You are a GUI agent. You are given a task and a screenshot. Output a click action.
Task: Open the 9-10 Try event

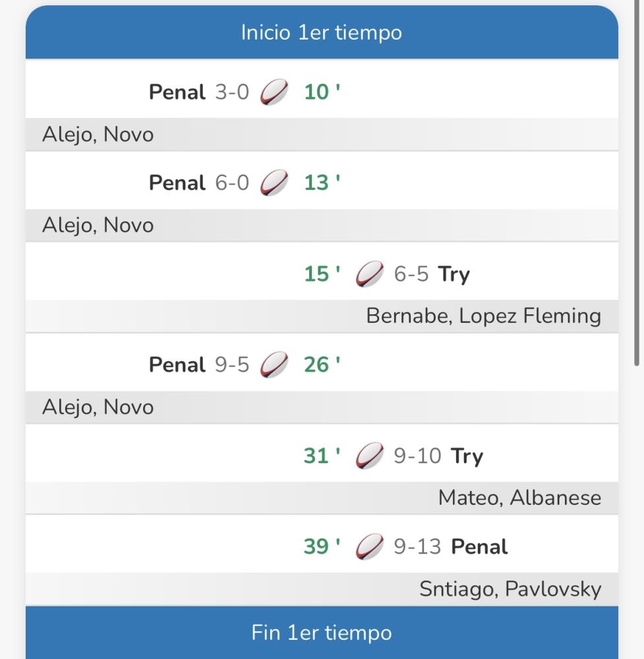tap(438, 456)
